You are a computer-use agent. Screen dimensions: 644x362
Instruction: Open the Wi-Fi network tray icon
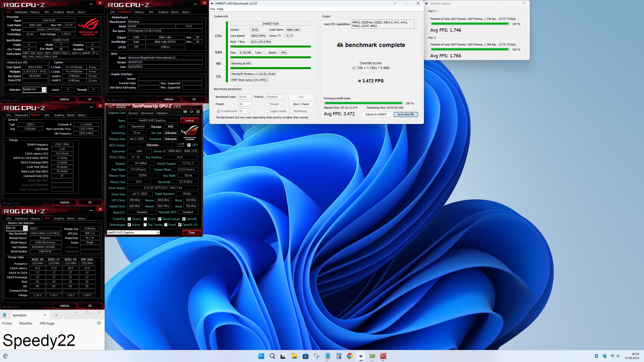[612, 356]
